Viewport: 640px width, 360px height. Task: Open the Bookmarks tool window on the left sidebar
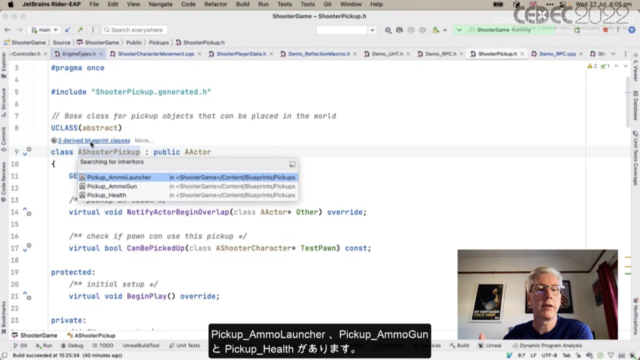point(4,317)
